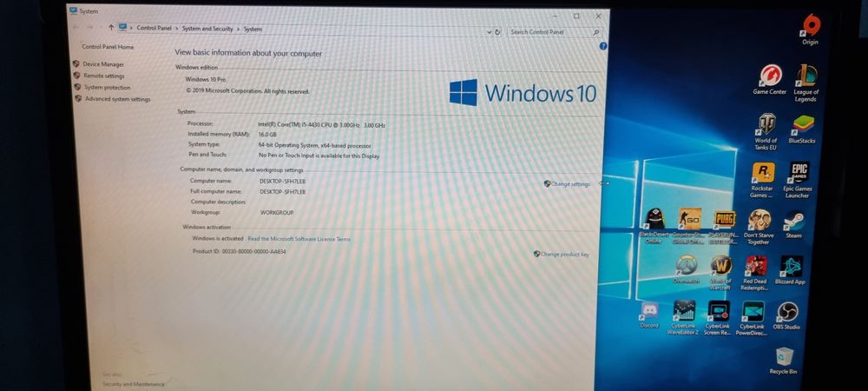Image resolution: width=868 pixels, height=391 pixels.
Task: Maximize the System window
Action: 576,16
